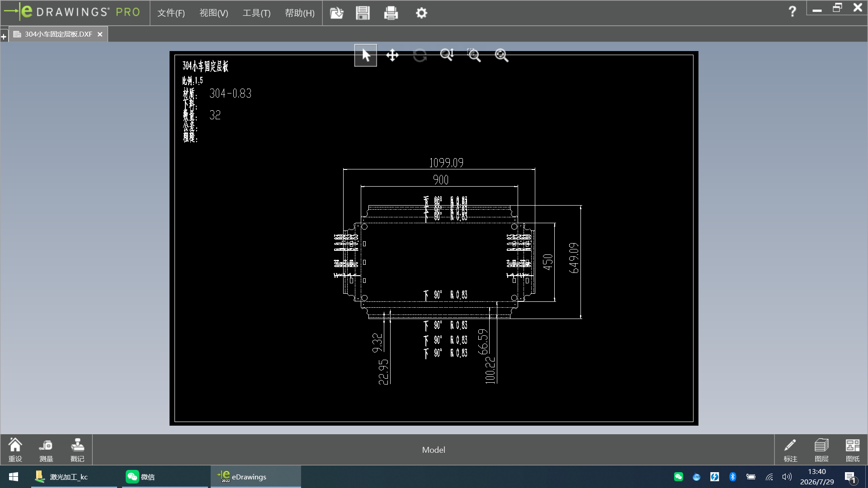Image resolution: width=868 pixels, height=488 pixels.
Task: Open Bluetooth tray icon
Action: (x=733, y=477)
